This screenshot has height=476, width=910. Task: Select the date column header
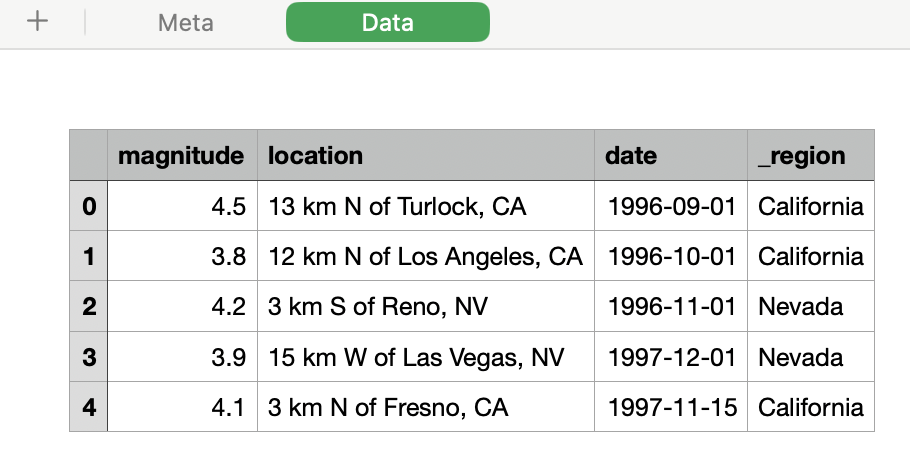coord(671,155)
